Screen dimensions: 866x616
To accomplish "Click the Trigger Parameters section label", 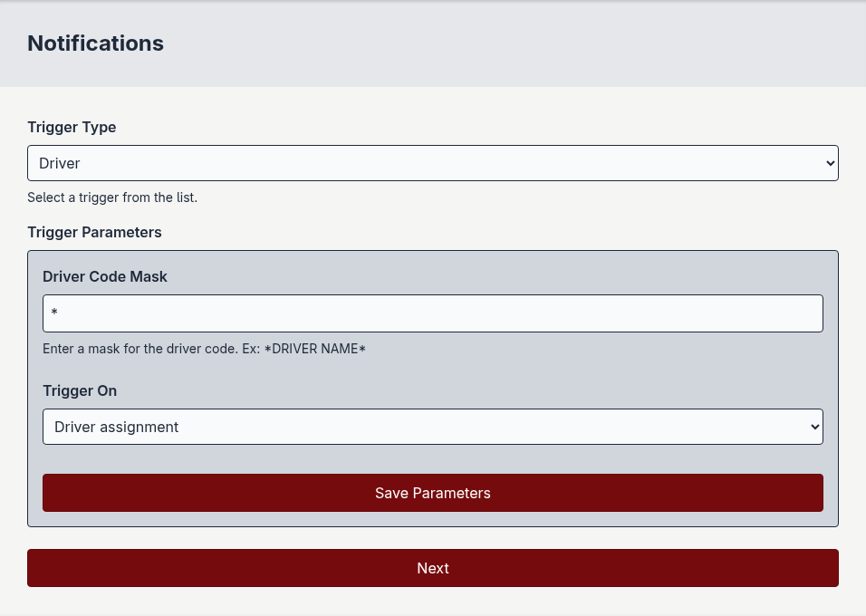I will coord(94,232).
